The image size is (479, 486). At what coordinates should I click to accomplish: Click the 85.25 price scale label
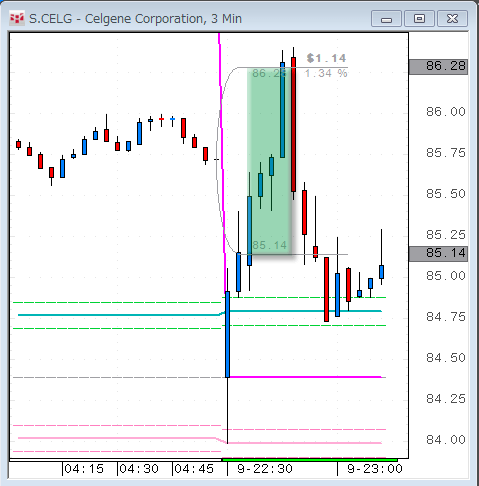click(x=446, y=235)
